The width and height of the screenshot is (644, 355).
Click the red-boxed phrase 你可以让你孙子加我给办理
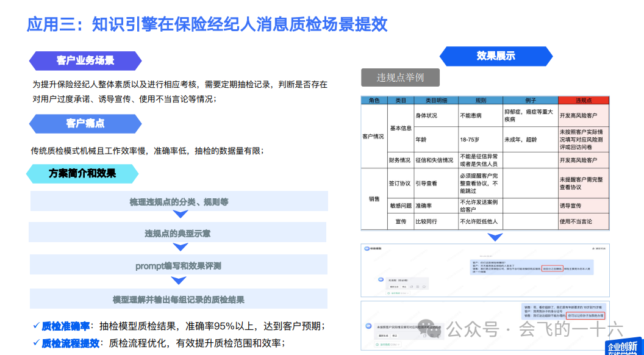click(585, 315)
